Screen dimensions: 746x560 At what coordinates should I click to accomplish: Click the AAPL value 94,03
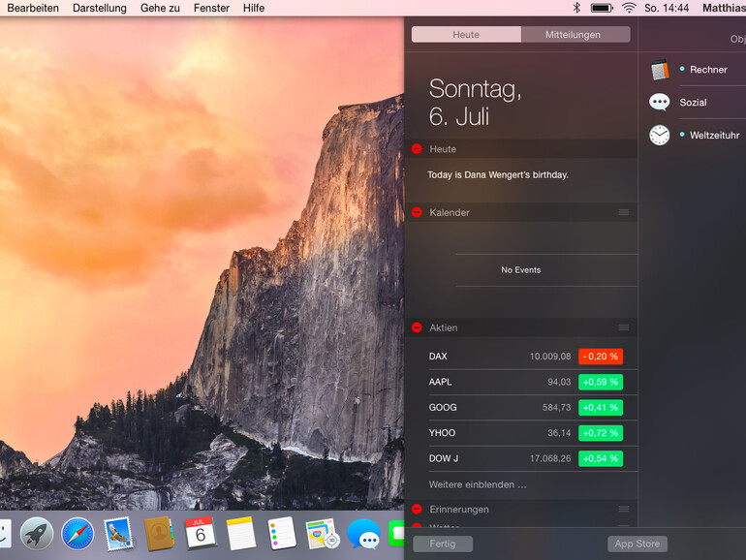tap(559, 382)
